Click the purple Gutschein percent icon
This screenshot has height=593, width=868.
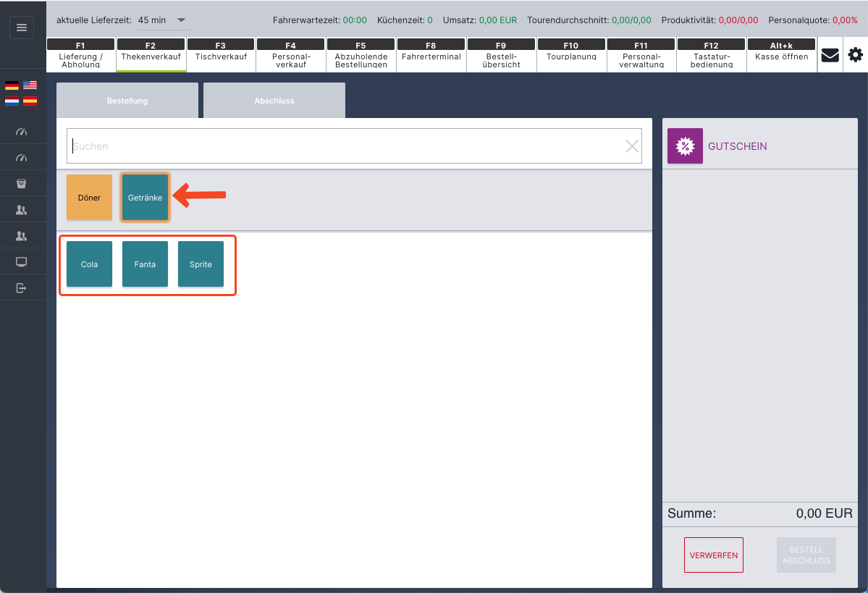click(685, 146)
